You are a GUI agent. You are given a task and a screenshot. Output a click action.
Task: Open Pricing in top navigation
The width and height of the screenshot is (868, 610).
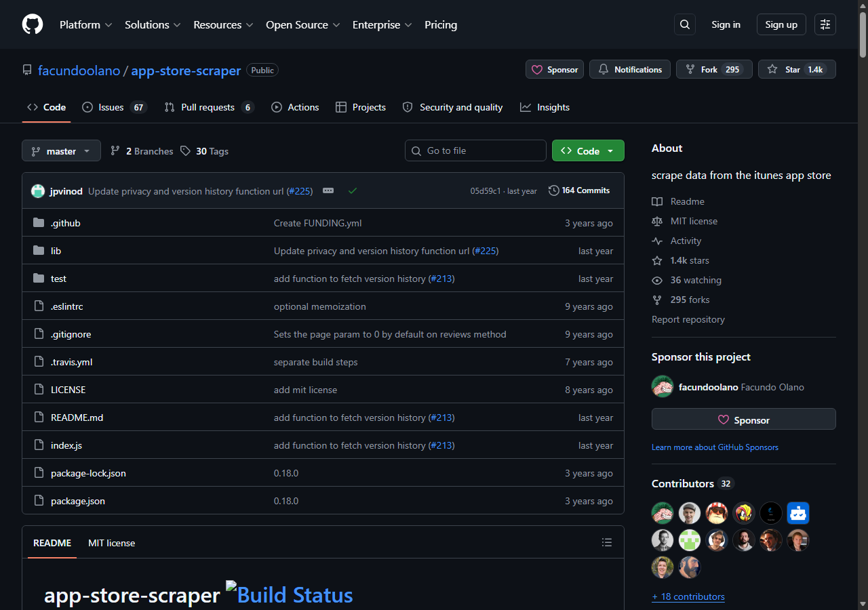(441, 24)
